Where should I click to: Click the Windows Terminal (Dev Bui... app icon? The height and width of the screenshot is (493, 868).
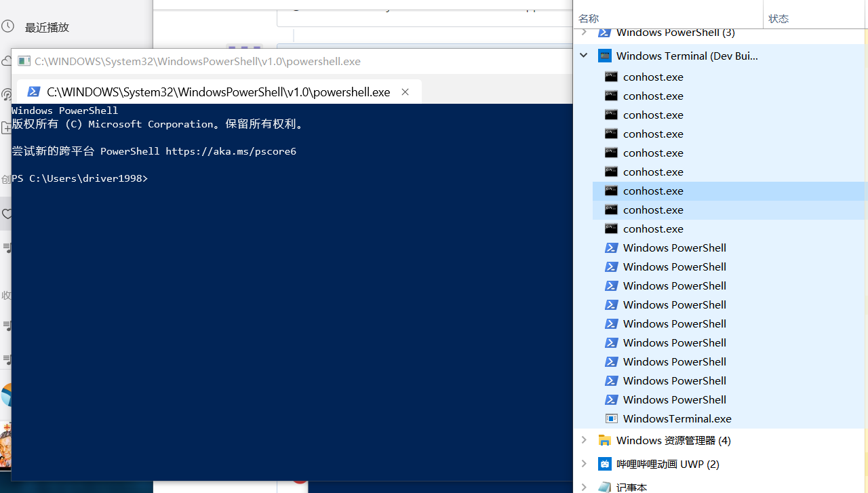pyautogui.click(x=604, y=56)
